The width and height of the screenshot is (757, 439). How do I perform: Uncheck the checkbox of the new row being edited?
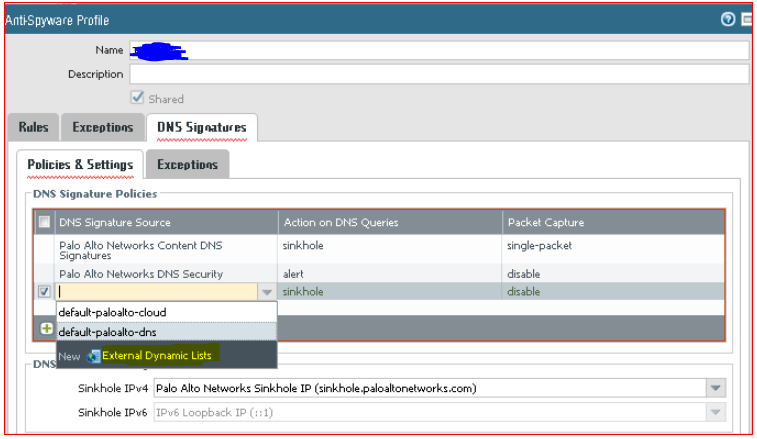coord(44,292)
